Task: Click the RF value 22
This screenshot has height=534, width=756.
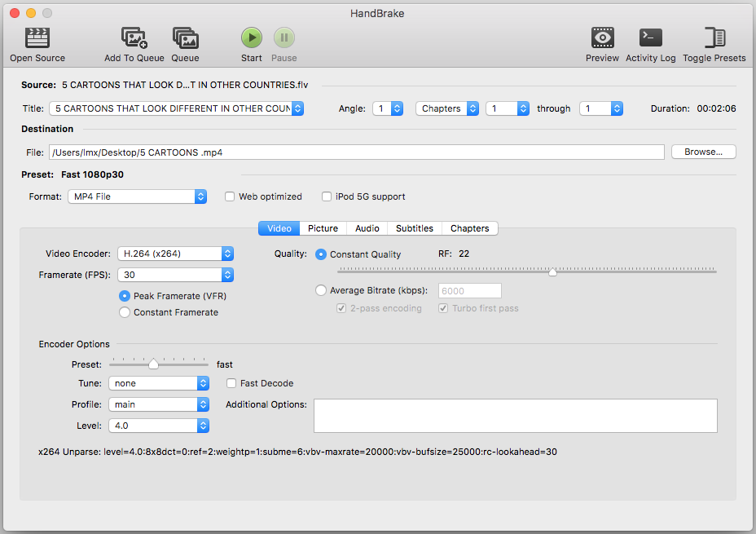Action: tap(464, 254)
